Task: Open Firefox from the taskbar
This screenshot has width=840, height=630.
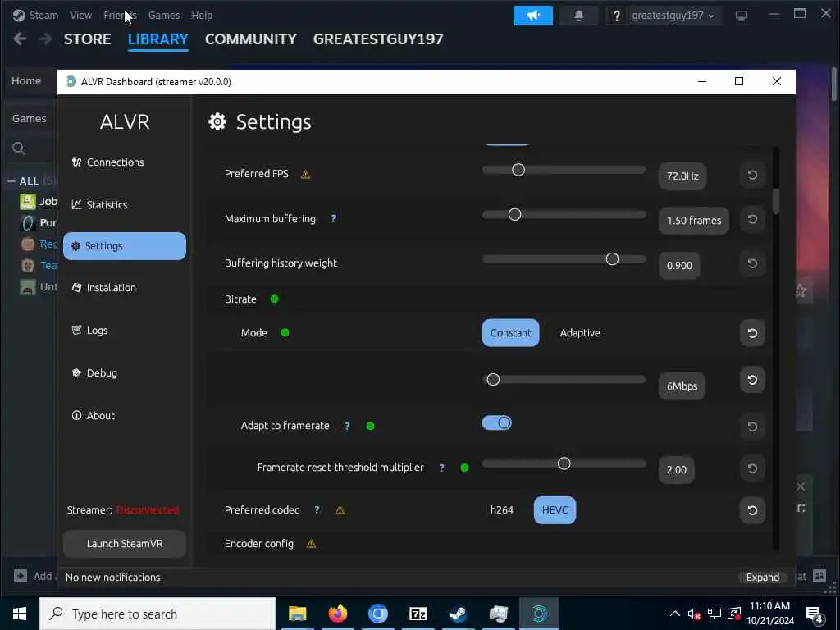Action: (x=337, y=614)
